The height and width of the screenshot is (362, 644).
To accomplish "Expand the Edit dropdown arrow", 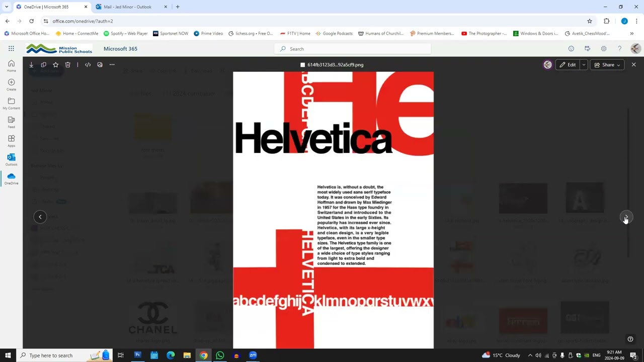I will point(584,65).
